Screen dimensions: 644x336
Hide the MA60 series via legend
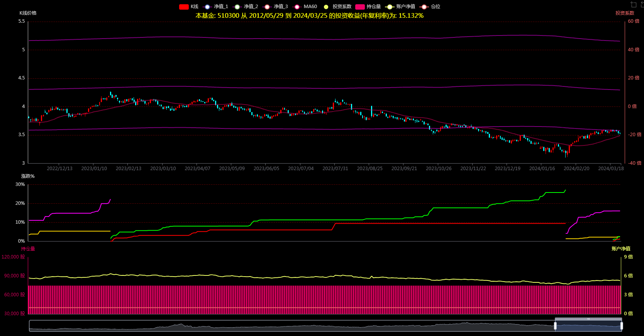click(305, 7)
